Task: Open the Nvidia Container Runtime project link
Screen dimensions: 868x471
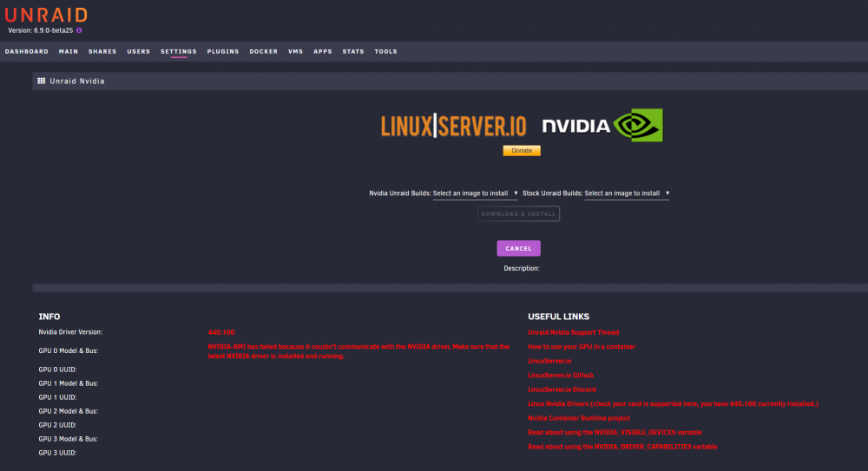Action: pos(578,418)
